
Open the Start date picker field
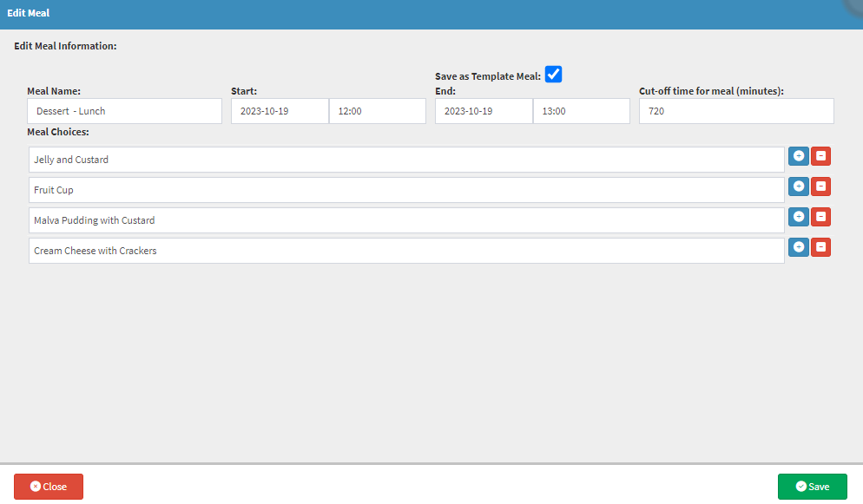click(x=280, y=111)
